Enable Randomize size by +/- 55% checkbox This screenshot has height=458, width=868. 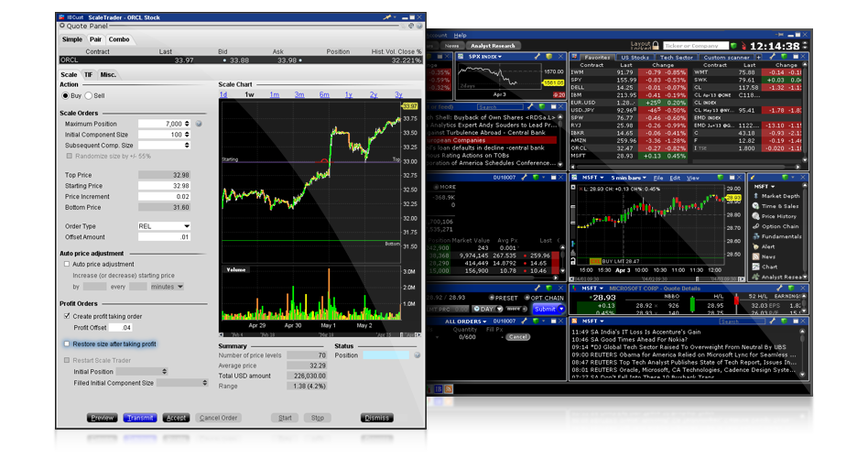70,156
